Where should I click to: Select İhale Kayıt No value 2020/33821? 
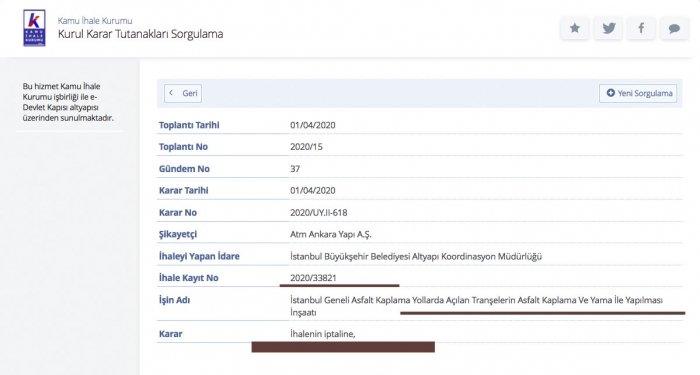[313, 278]
